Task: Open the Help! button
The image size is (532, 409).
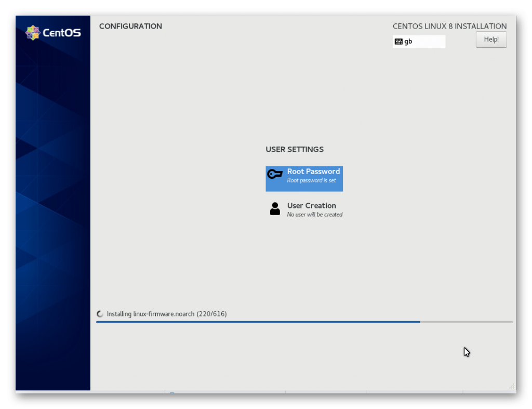Action: (x=491, y=39)
